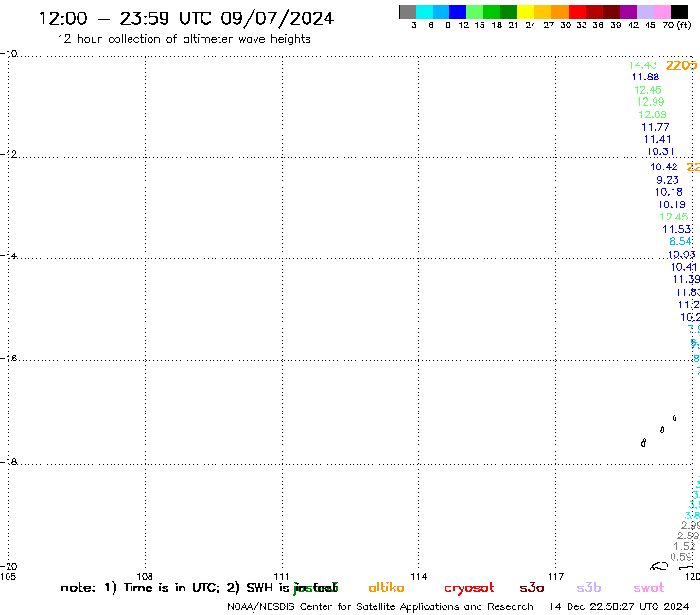This screenshot has height=615, width=700.
Task: Select the 11.41 wave height value
Action: click(x=657, y=139)
